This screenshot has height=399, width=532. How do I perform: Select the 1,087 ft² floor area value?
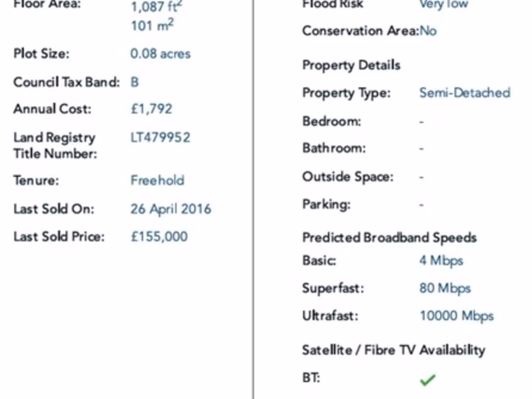[156, 7]
